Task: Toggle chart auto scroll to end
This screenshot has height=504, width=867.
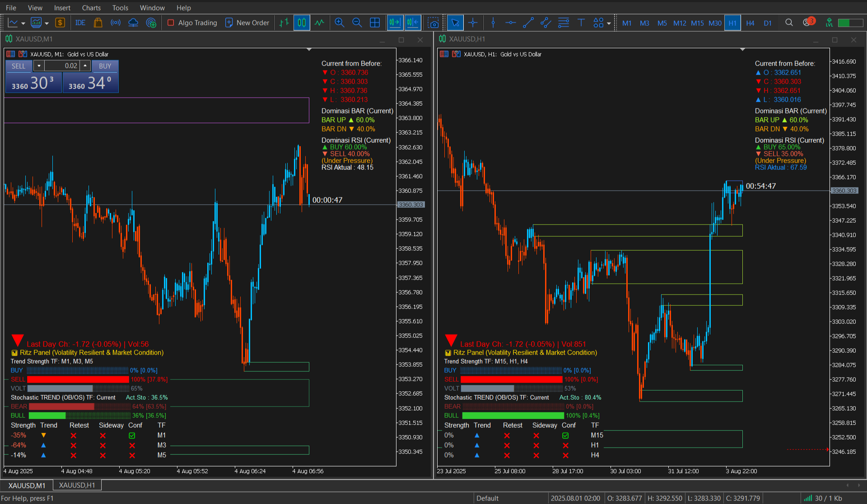Action: tap(395, 23)
